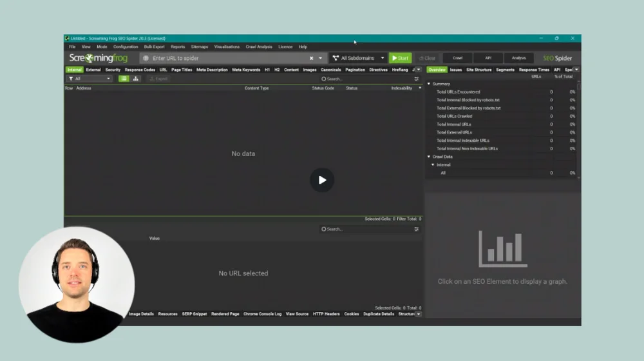Open search options icon for the upper table
The image size is (644, 361).
click(x=417, y=79)
